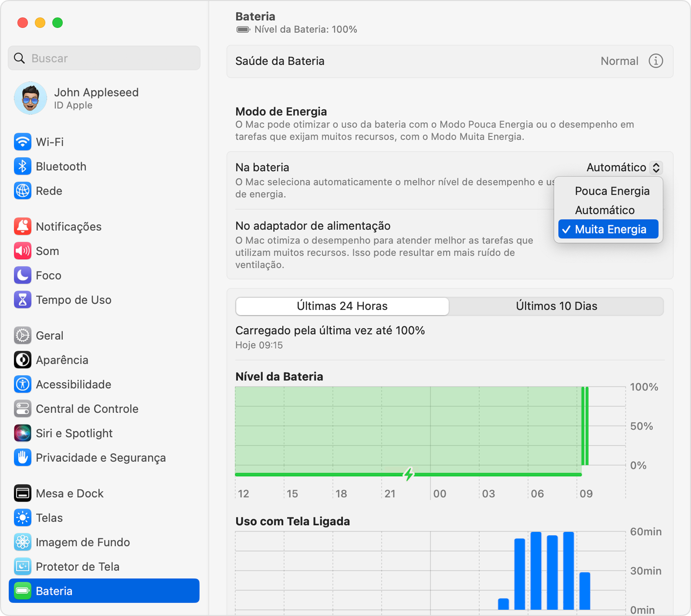Click the green zoom window button
This screenshot has width=691, height=616.
(58, 22)
